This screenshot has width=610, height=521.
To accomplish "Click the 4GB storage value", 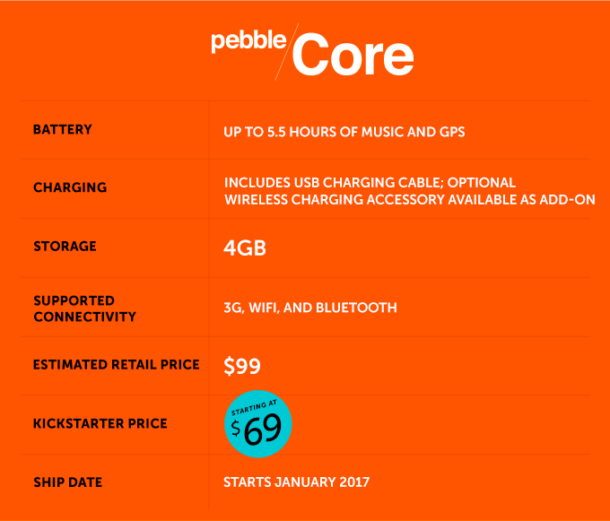I will pyautogui.click(x=245, y=247).
